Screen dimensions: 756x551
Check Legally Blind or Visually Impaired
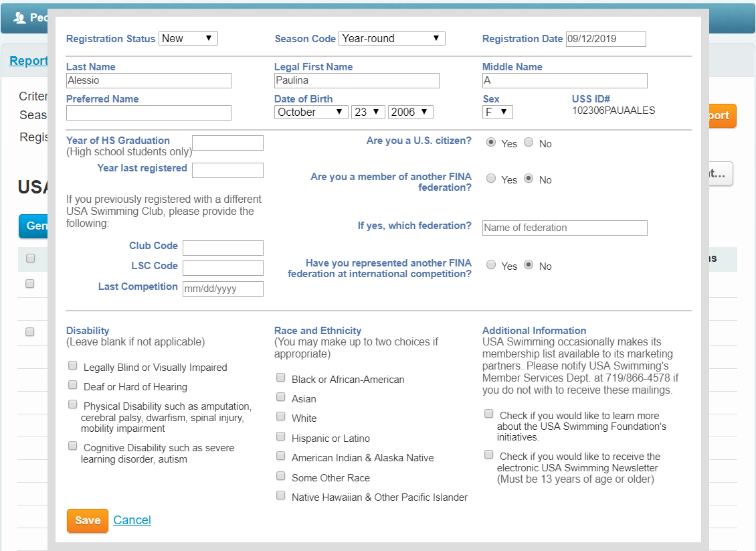[73, 366]
